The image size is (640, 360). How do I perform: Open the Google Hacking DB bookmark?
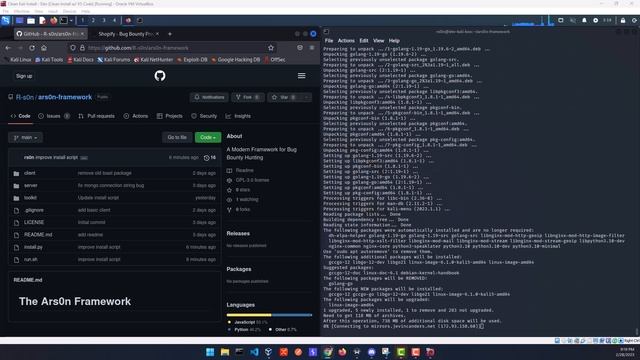236,60
